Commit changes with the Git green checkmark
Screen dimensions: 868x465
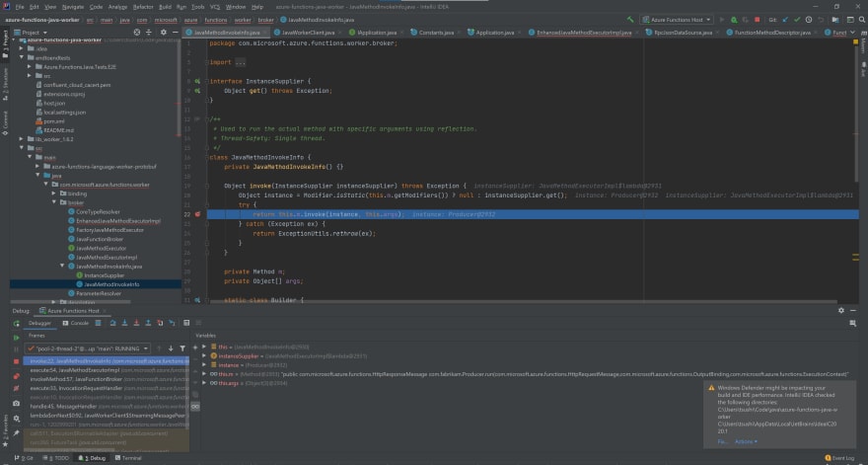point(797,20)
